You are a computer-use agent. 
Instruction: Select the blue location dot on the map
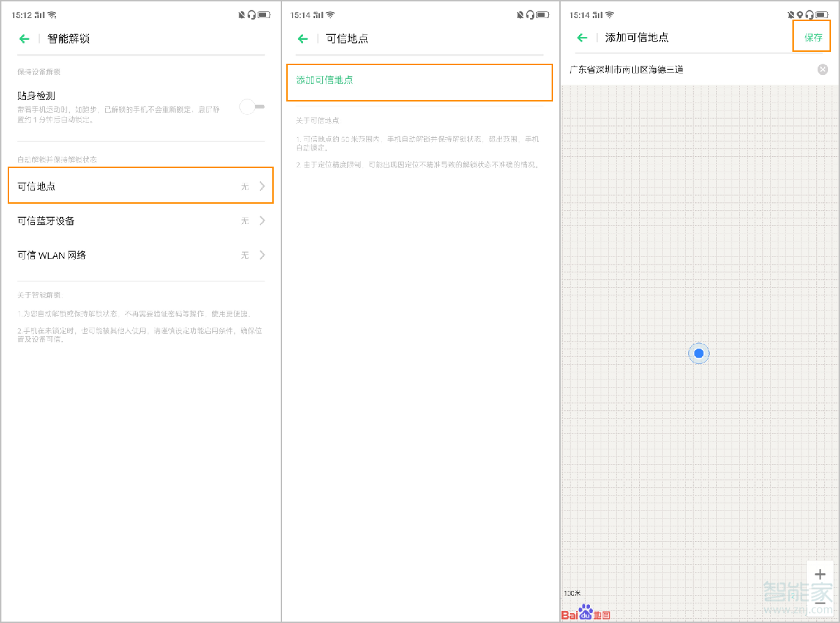click(699, 353)
